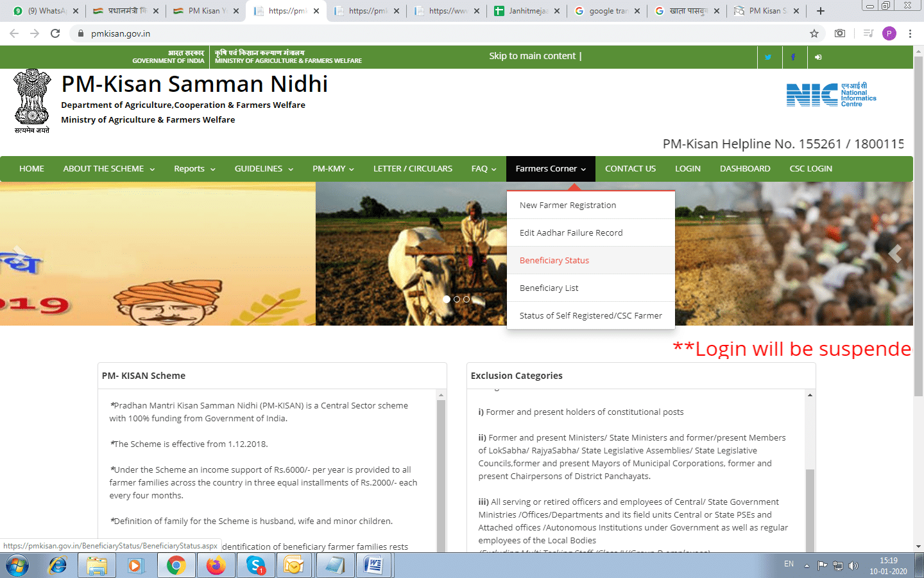Viewport: 924px width, 578px height.
Task: Click the EN language indicator in tray
Action: coord(789,564)
